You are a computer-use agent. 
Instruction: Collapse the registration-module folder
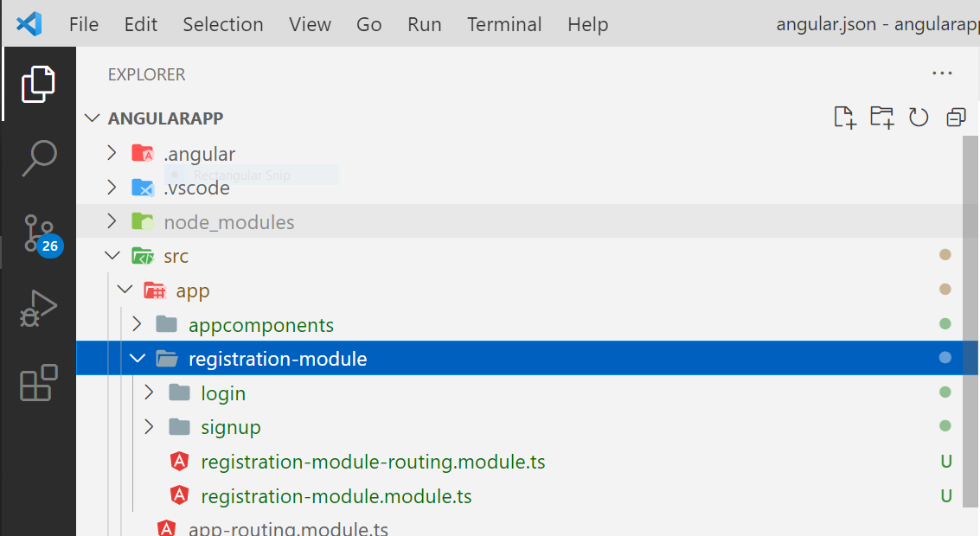(138, 358)
